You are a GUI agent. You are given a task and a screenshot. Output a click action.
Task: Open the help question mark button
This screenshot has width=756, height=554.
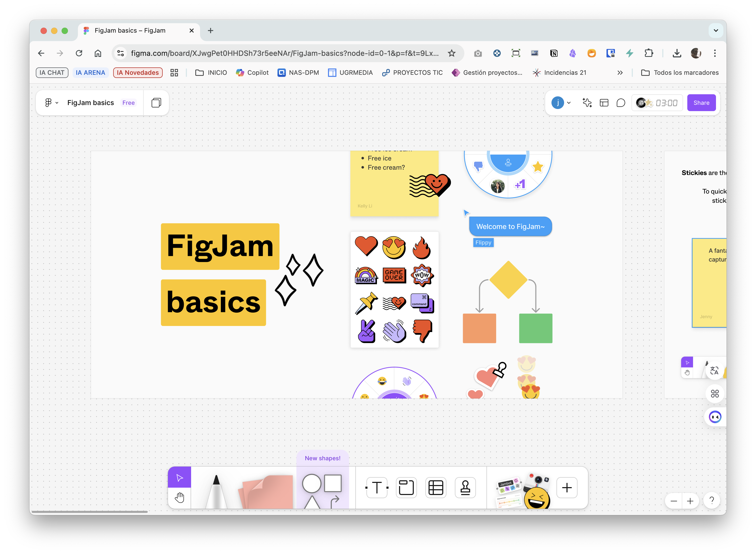tap(712, 501)
